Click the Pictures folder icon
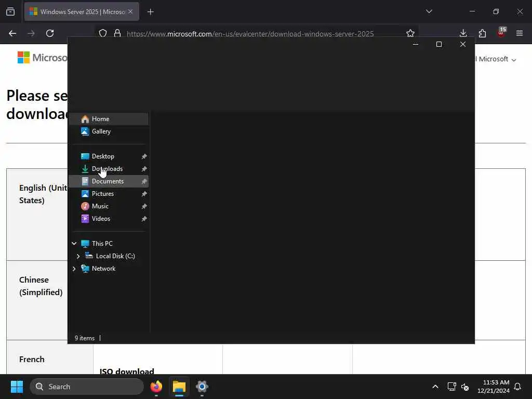 [x=85, y=194]
